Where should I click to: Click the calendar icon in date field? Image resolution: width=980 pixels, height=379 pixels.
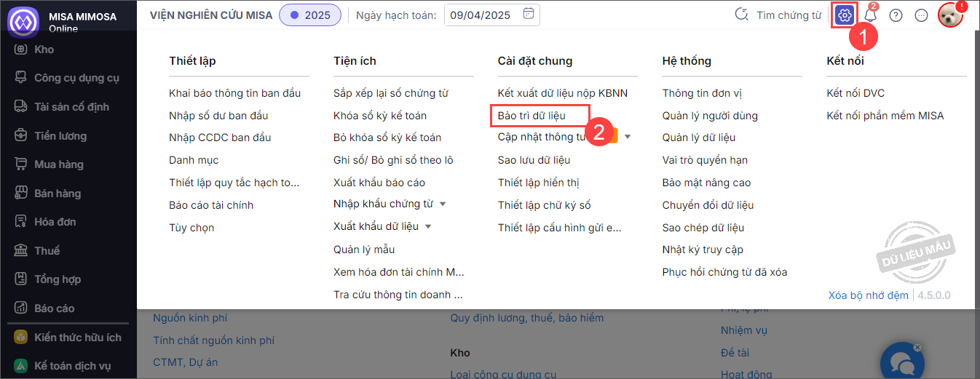pyautogui.click(x=529, y=14)
